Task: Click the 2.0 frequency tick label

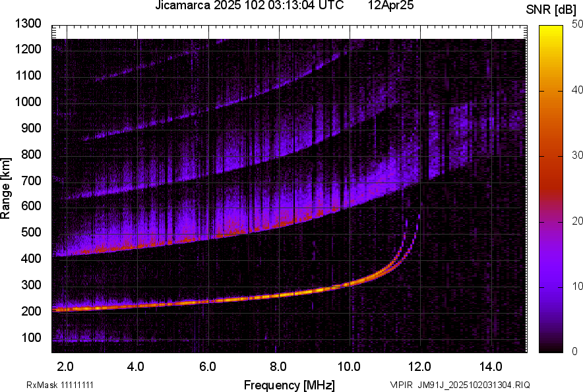Action: [66, 366]
